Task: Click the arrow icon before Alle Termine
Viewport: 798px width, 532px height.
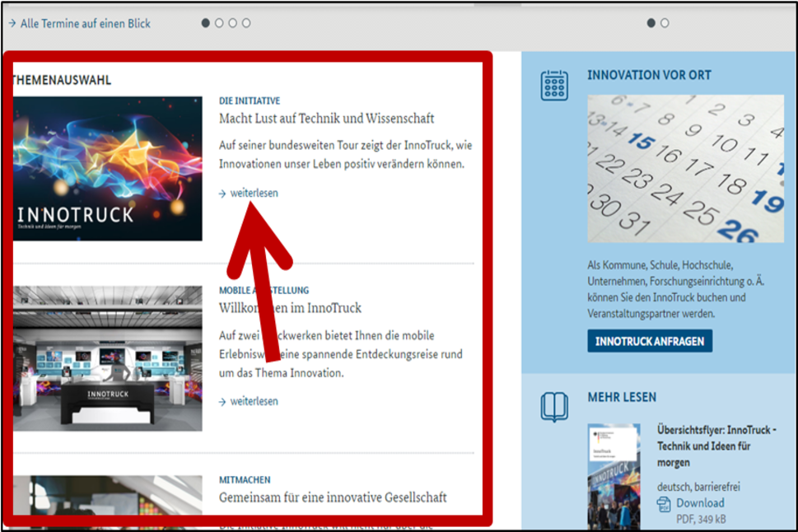Action: [x=12, y=24]
